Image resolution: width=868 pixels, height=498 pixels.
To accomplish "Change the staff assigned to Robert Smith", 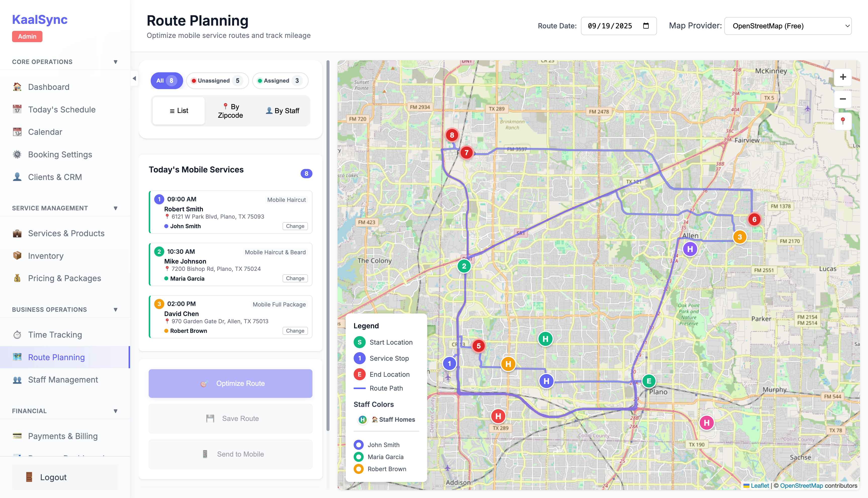I will 295,226.
